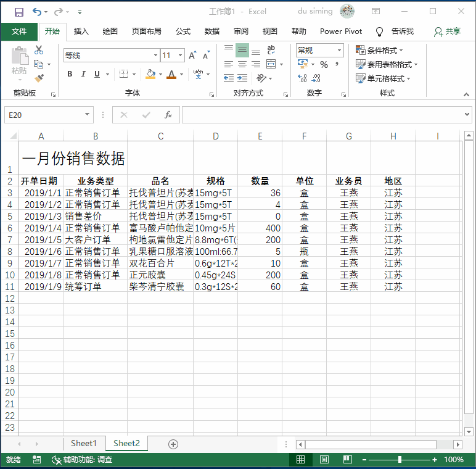The width and height of the screenshot is (476, 469).
Task: Collapse the ribbon with the arrow
Action: point(466,95)
